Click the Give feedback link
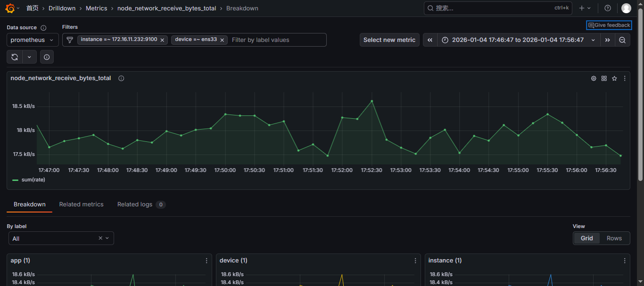This screenshot has height=286, width=644. click(x=609, y=25)
